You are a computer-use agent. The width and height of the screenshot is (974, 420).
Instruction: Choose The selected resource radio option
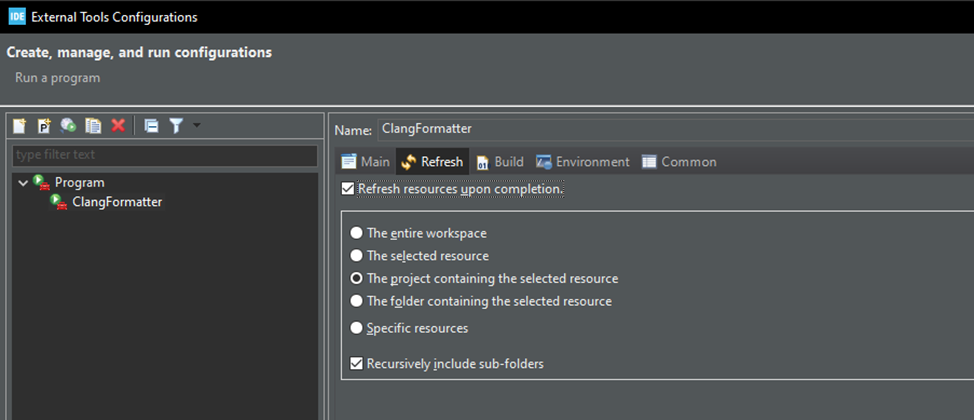(357, 256)
